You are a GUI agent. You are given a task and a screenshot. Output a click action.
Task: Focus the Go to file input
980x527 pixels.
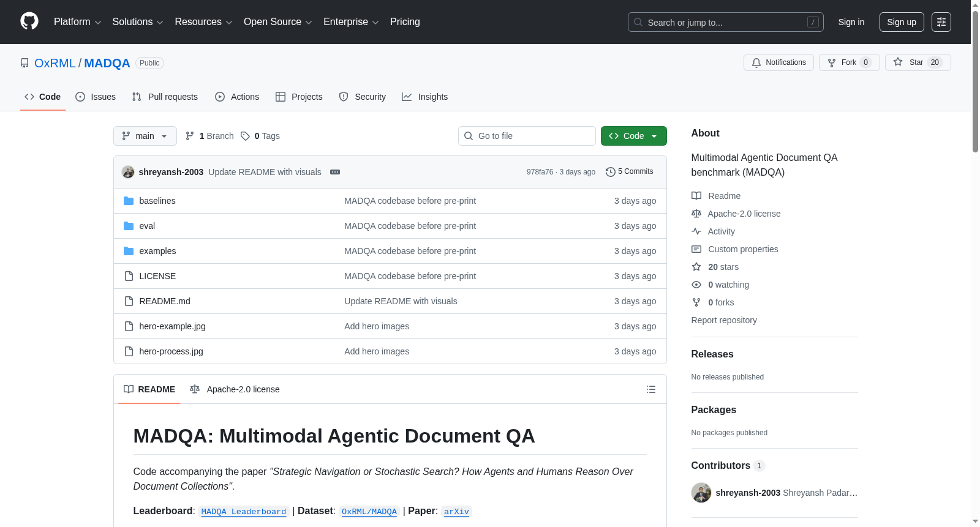click(x=527, y=136)
